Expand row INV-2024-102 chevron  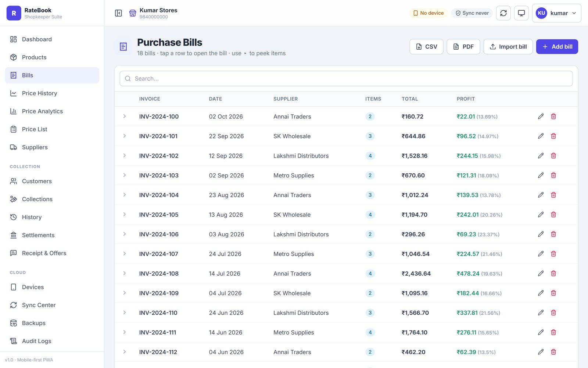coord(125,156)
